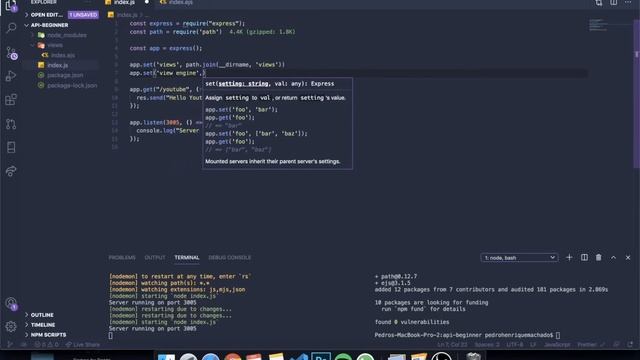The height and width of the screenshot is (360, 640).
Task: Open the Live Share activity icon
Action: [x=11, y=171]
